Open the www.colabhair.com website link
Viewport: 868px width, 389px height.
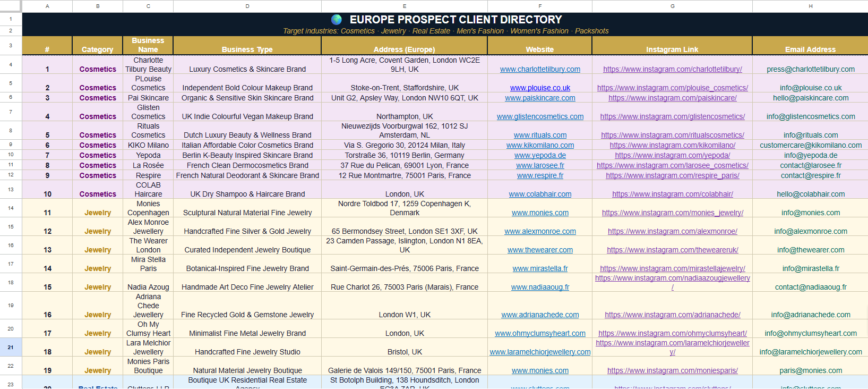(540, 194)
